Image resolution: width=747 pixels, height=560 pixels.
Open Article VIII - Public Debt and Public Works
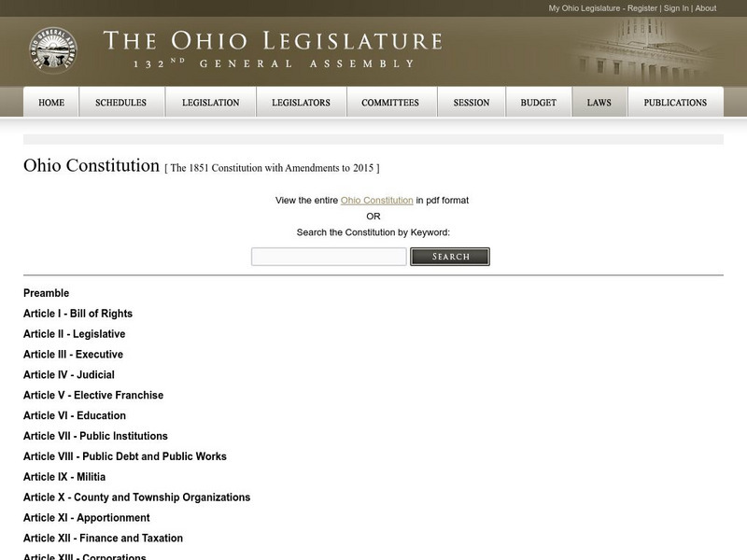click(125, 456)
